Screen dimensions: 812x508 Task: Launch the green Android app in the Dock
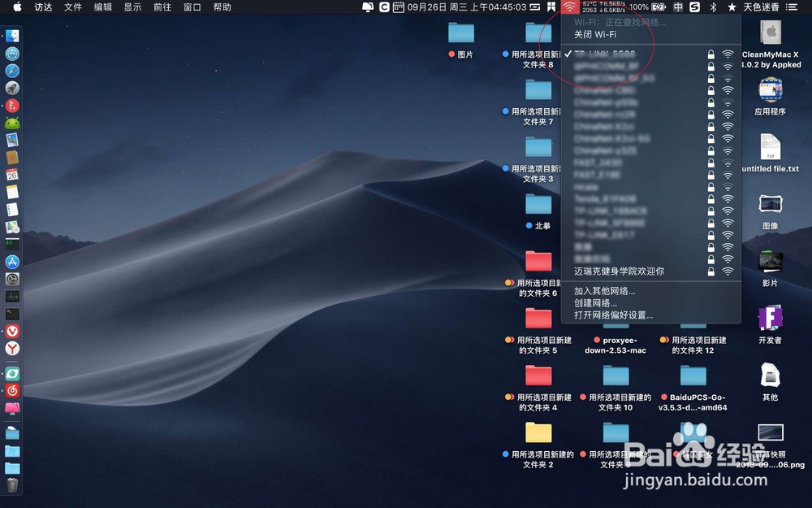pyautogui.click(x=12, y=122)
